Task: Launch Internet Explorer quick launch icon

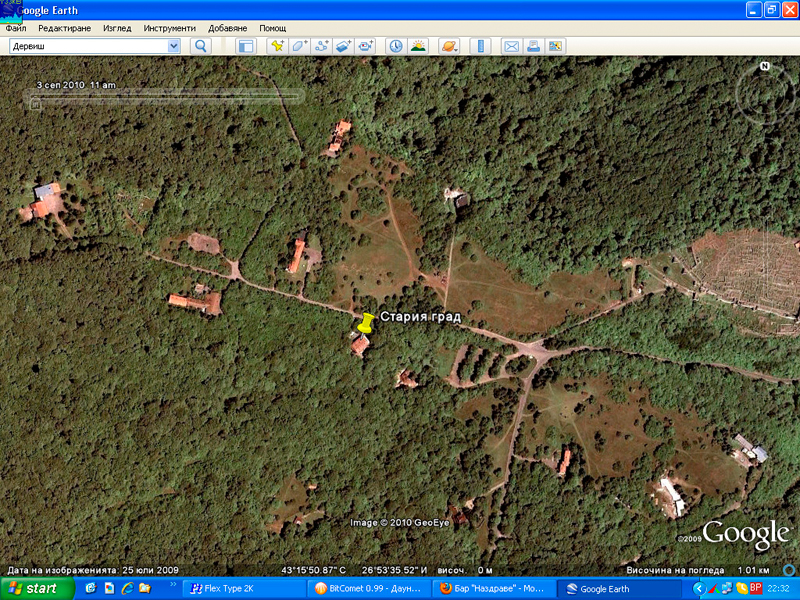Action: (x=127, y=589)
